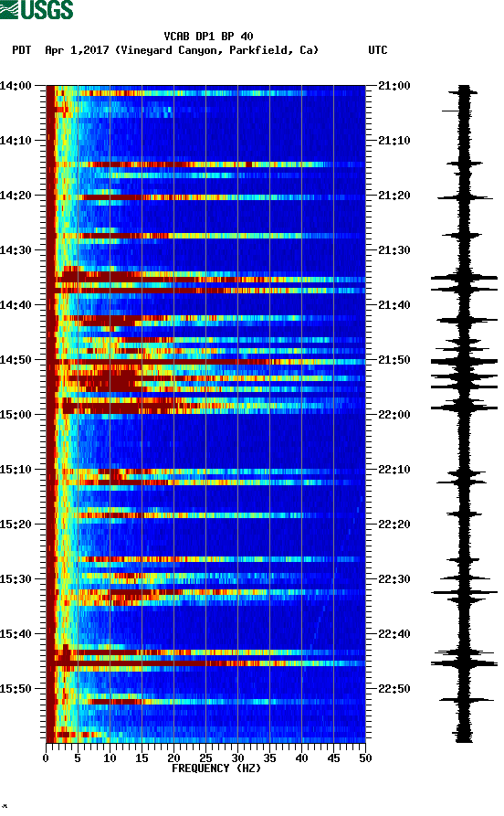
Task: Click the 14:30 PDT time label
Action: [16, 250]
